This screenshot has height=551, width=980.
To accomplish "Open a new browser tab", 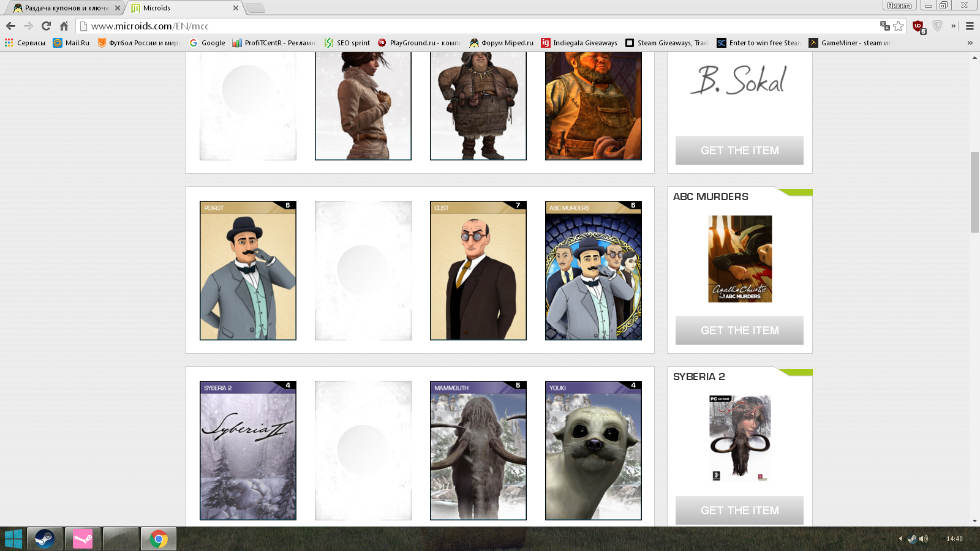I will 255,8.
